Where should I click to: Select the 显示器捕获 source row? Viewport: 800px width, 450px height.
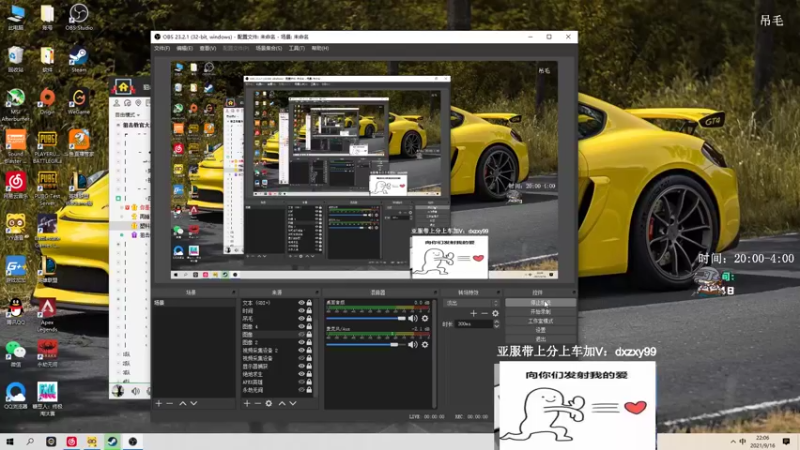(277, 366)
